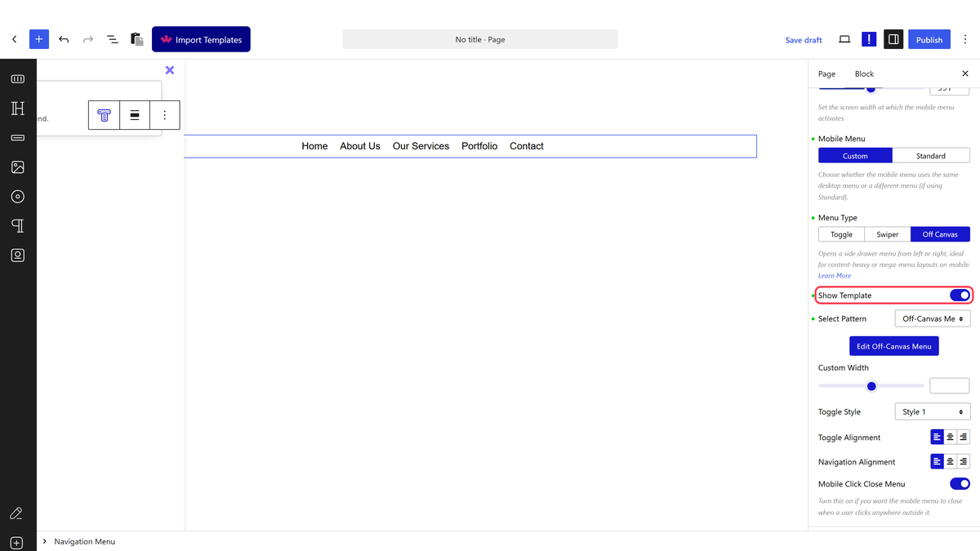Image resolution: width=980 pixels, height=551 pixels.
Task: Open the block alignment control
Action: pyautogui.click(x=135, y=115)
